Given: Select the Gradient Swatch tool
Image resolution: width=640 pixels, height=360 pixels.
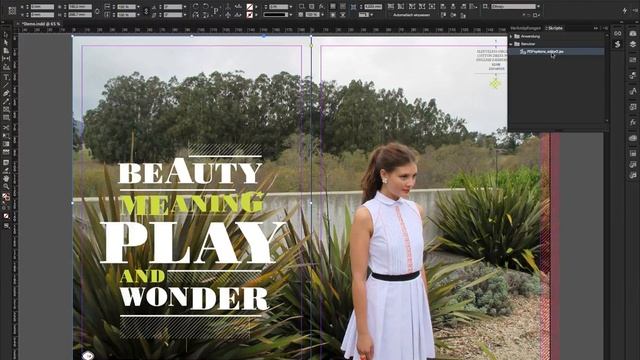Looking at the screenshot, I should click(6, 144).
